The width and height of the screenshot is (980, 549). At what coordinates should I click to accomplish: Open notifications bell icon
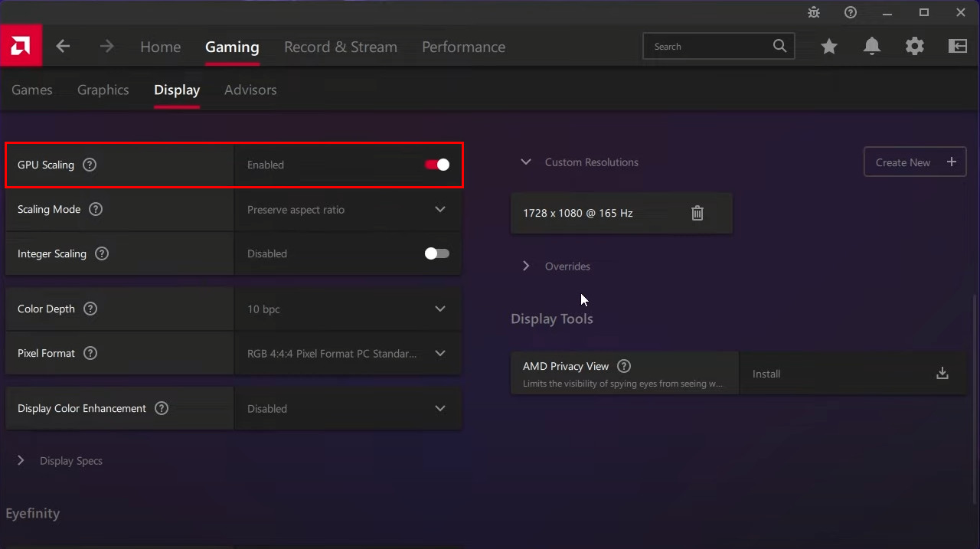872,47
